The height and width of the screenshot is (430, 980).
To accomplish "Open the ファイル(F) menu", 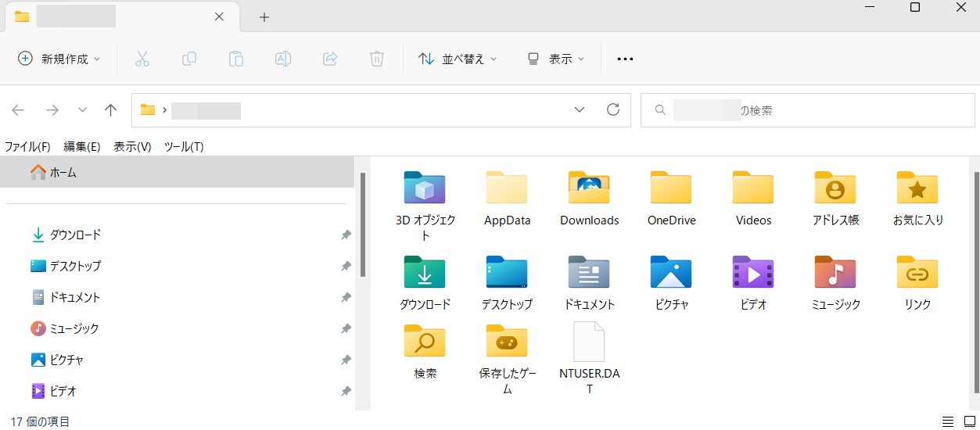I will point(27,147).
